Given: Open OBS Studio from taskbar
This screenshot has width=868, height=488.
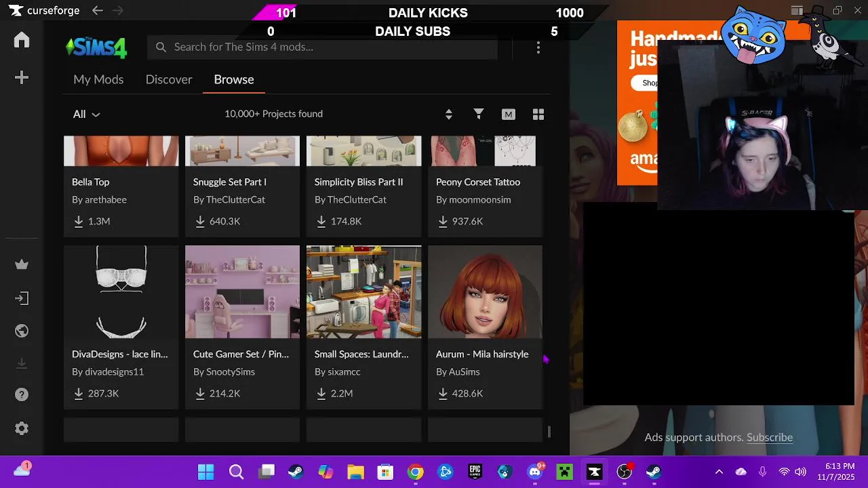Looking at the screenshot, I should pyautogui.click(x=624, y=472).
